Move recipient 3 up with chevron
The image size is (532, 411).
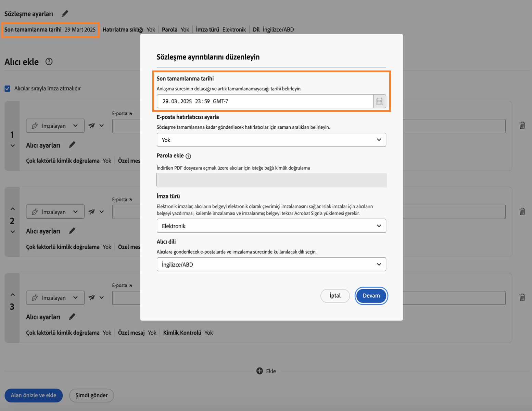(x=13, y=295)
